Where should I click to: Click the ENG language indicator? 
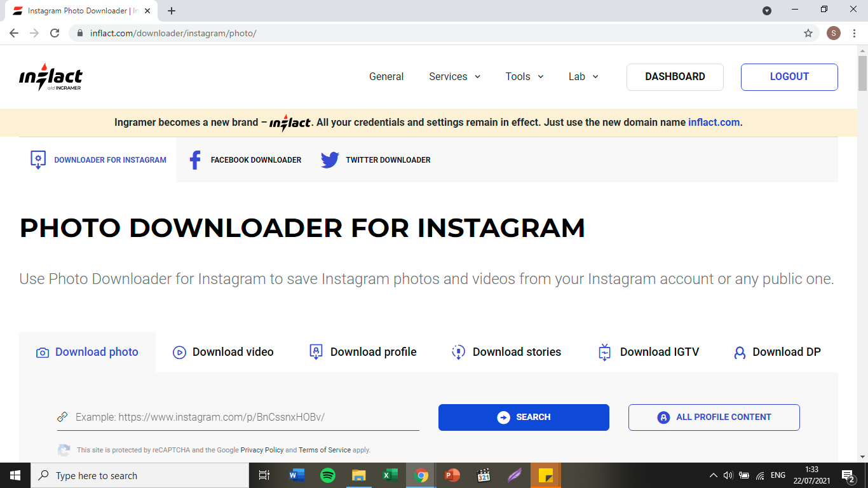tap(778, 475)
